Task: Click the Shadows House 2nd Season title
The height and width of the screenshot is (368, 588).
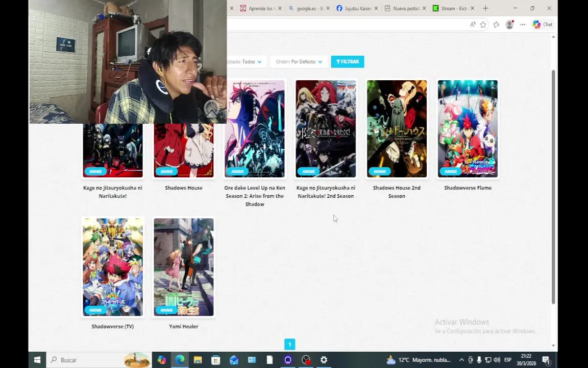Action: (x=397, y=192)
